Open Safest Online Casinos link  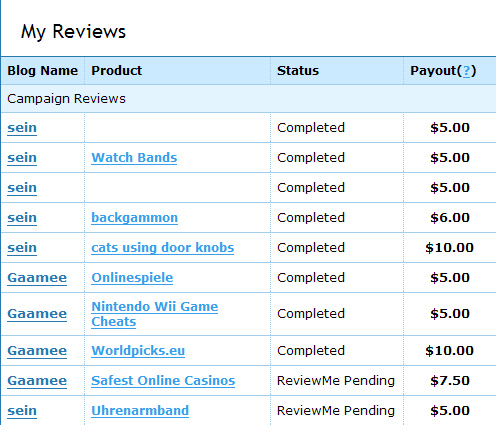163,381
